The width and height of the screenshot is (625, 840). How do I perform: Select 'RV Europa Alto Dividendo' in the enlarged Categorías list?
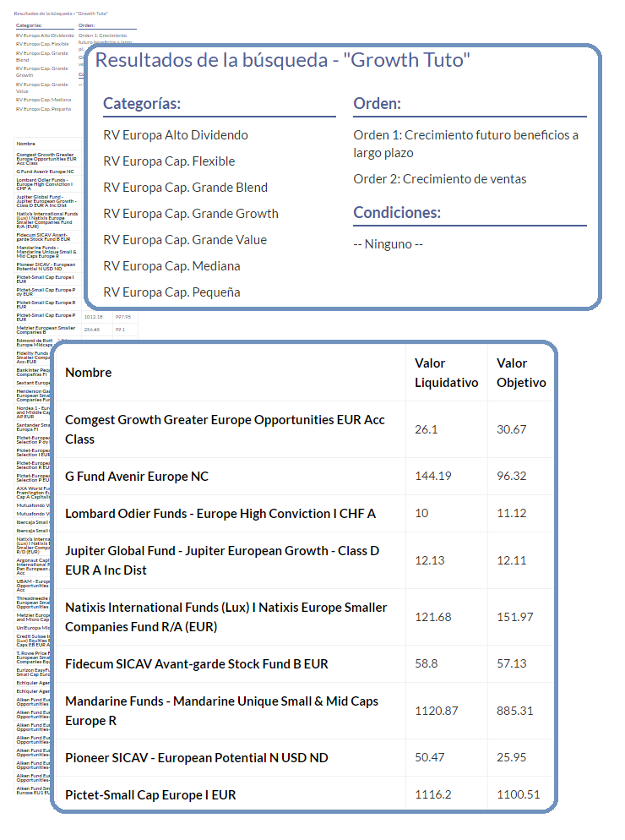176,135
